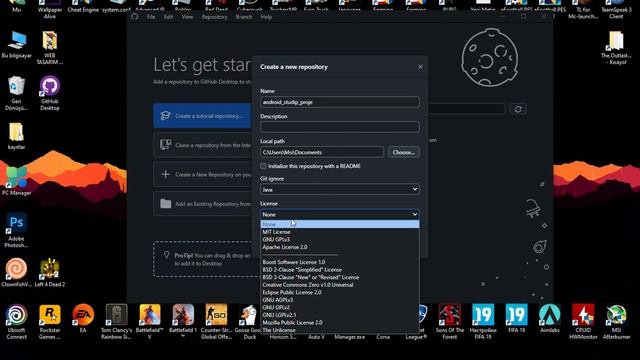The image size is (640, 360).
Task: Select the Battlefield V desktop icon
Action: click(150, 322)
